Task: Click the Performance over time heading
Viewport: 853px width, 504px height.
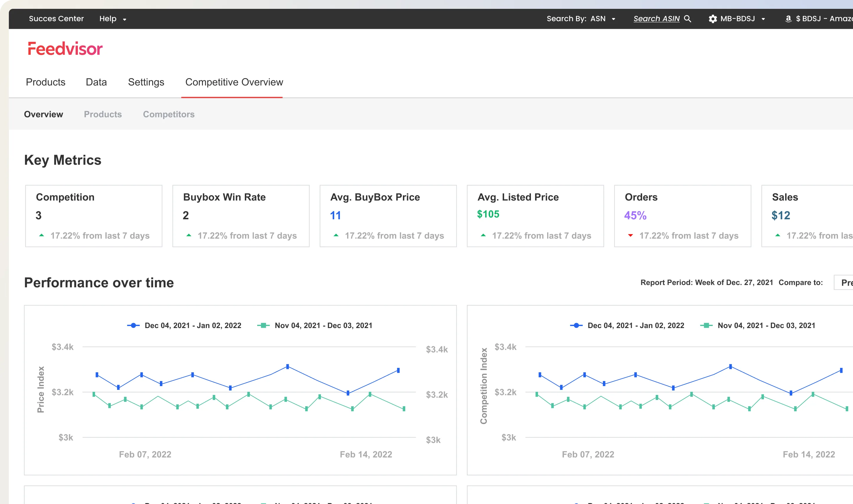Action: tap(99, 283)
